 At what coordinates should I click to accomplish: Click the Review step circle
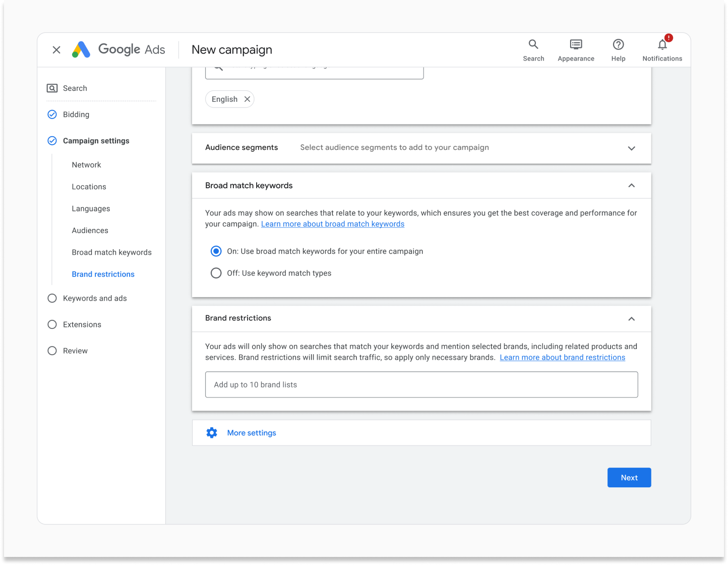[x=52, y=351]
